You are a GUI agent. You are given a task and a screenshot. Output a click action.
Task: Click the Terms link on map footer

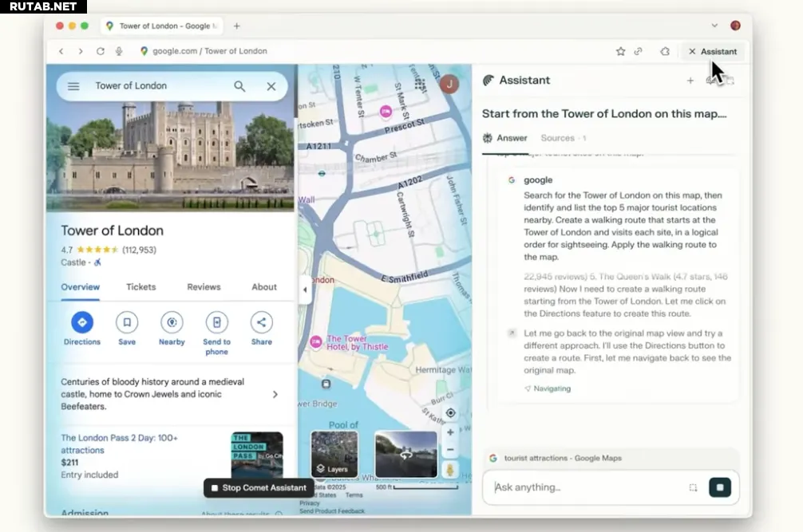point(354,495)
